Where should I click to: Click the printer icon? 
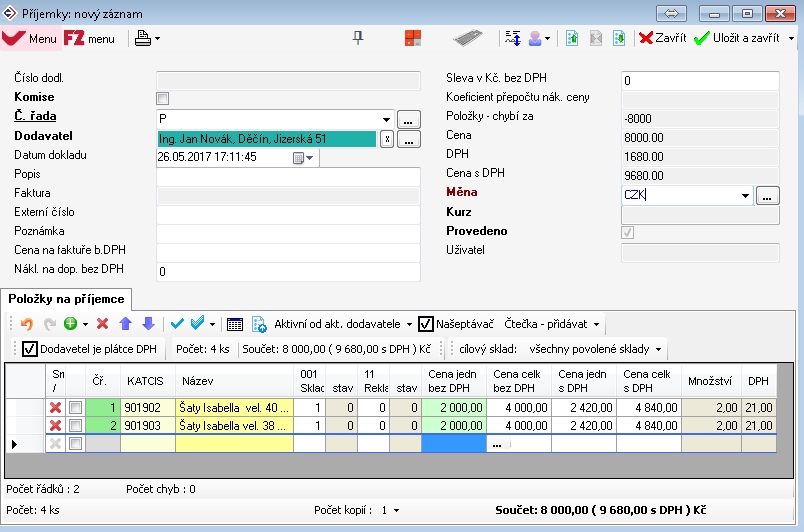coord(143,38)
